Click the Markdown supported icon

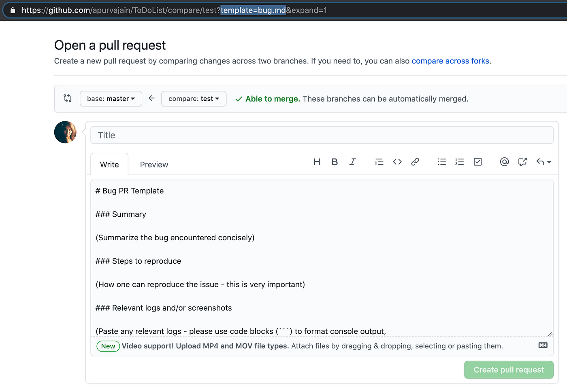click(543, 345)
